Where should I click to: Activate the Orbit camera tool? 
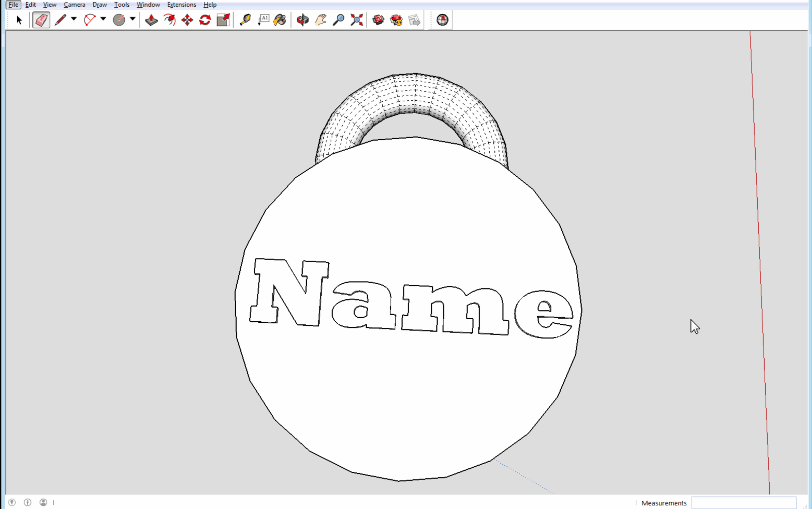(302, 20)
